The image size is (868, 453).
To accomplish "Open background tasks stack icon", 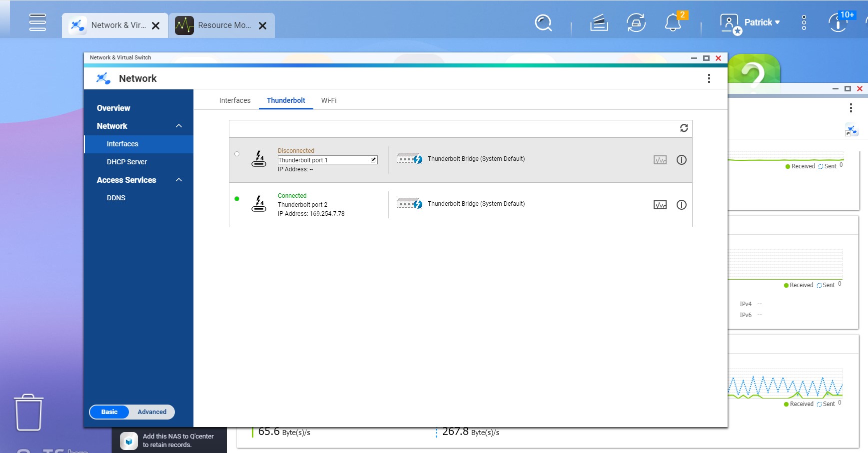I will click(599, 23).
